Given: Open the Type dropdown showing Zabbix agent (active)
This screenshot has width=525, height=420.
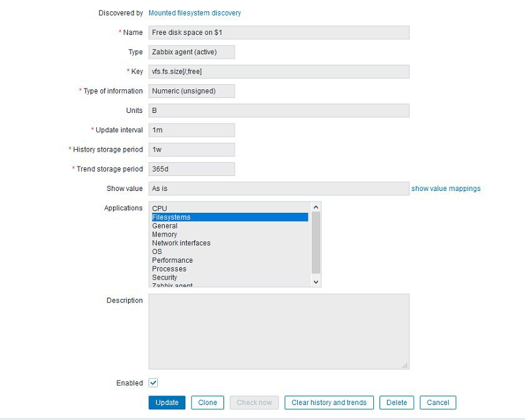Looking at the screenshot, I should pyautogui.click(x=192, y=52).
